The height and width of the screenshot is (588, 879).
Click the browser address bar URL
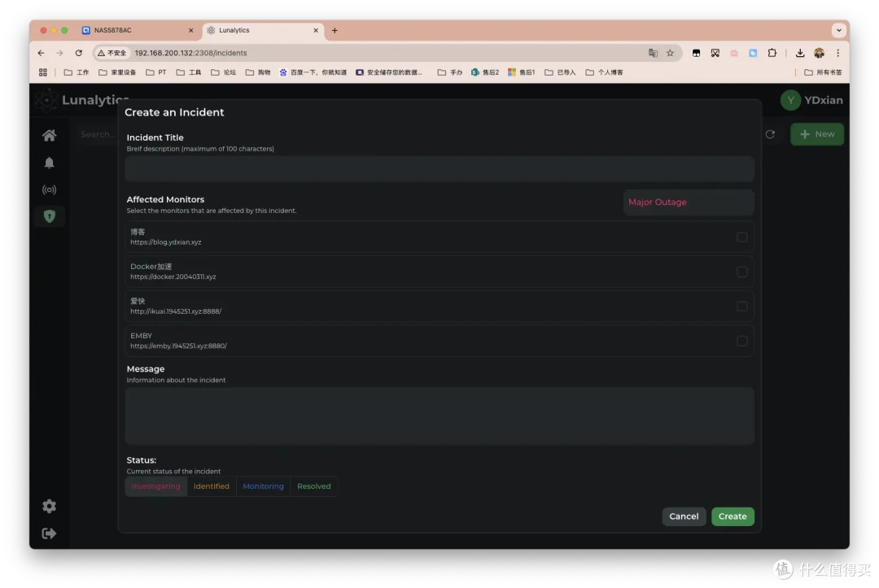[x=190, y=53]
